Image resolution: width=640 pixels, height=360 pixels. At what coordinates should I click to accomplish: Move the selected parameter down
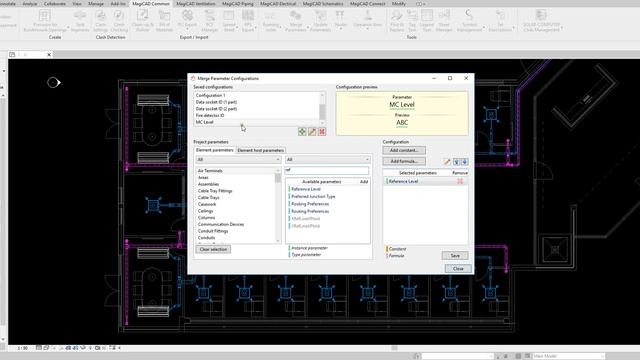coord(464,162)
